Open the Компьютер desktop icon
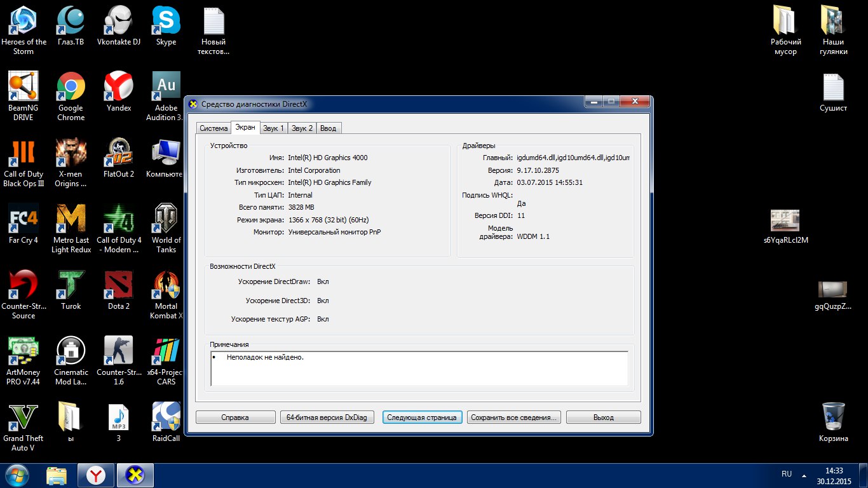This screenshot has height=488, width=868. pyautogui.click(x=166, y=158)
